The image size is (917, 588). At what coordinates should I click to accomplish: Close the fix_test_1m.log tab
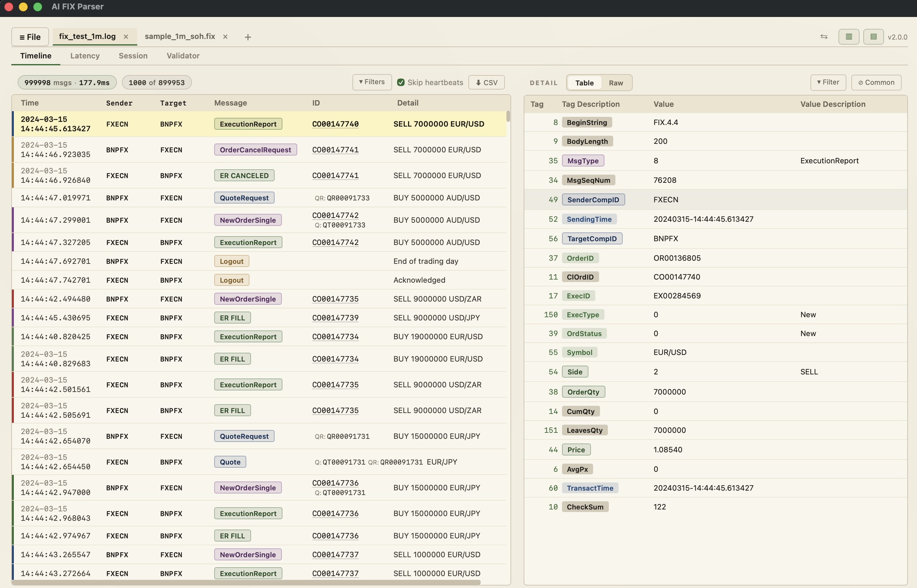pyautogui.click(x=126, y=37)
